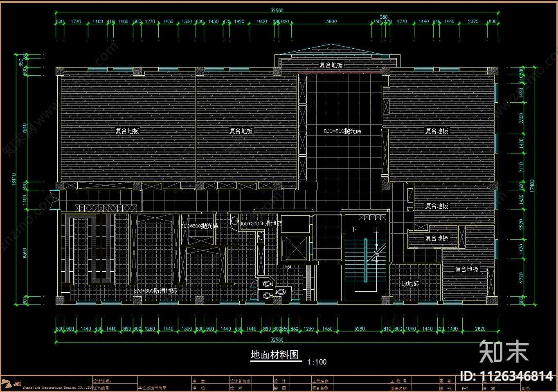The image size is (558, 392).
Task: Click the 工程名称 cell
Action: (320, 381)
